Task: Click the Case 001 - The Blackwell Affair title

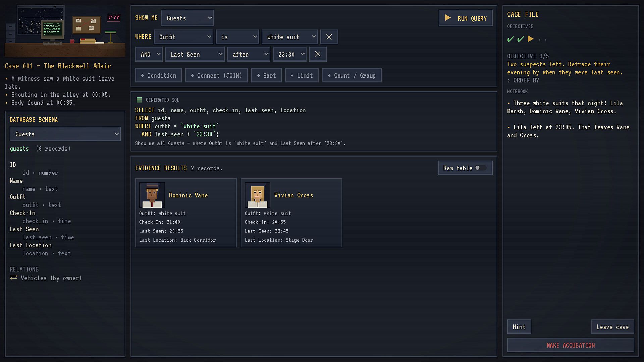Action: [58, 66]
